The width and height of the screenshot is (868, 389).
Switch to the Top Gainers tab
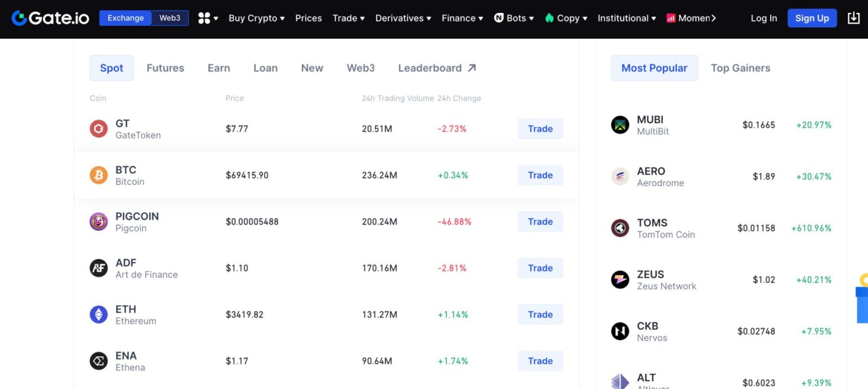pos(740,68)
